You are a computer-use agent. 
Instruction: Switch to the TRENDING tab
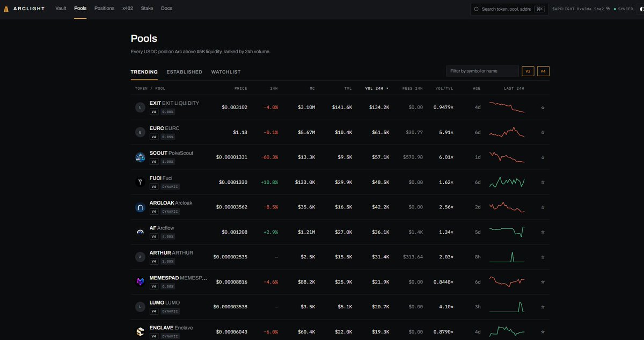click(x=144, y=72)
